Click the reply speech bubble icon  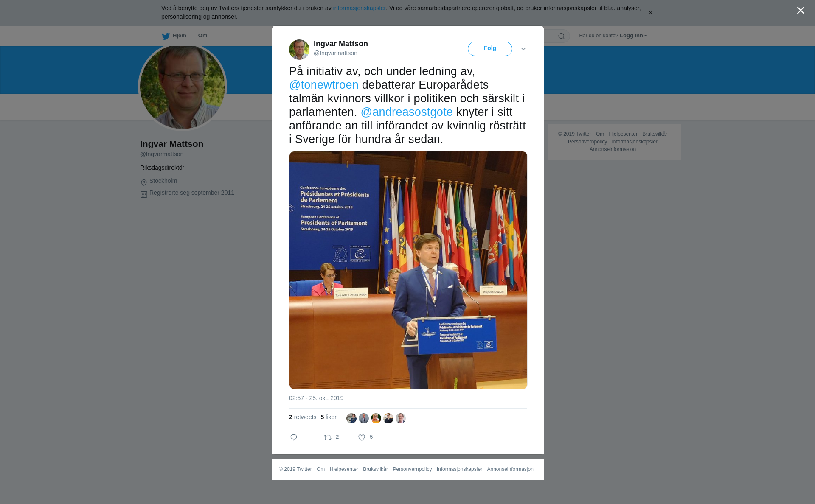pyautogui.click(x=294, y=437)
